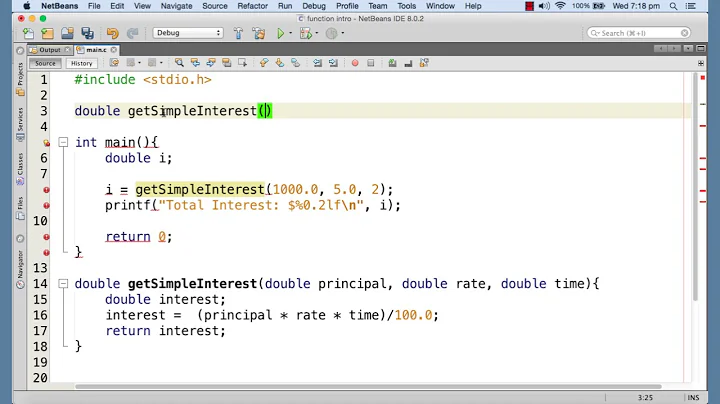Maximize the editor window icon

tap(701, 49)
